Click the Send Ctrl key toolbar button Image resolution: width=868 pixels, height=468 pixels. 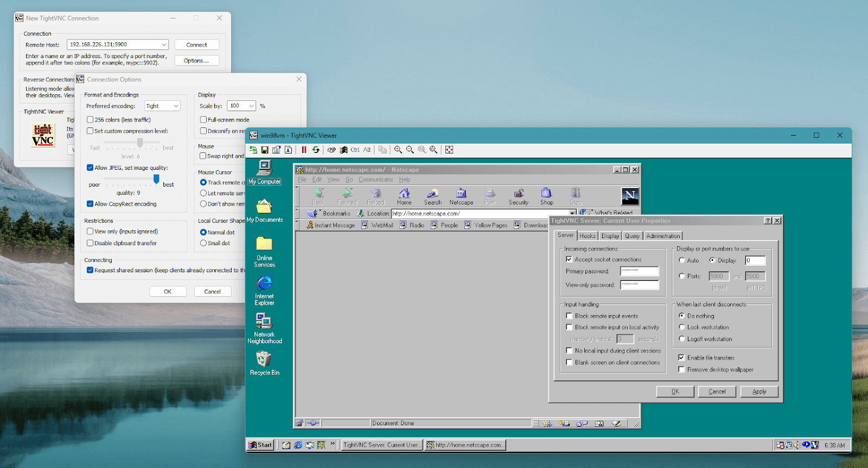tap(355, 150)
